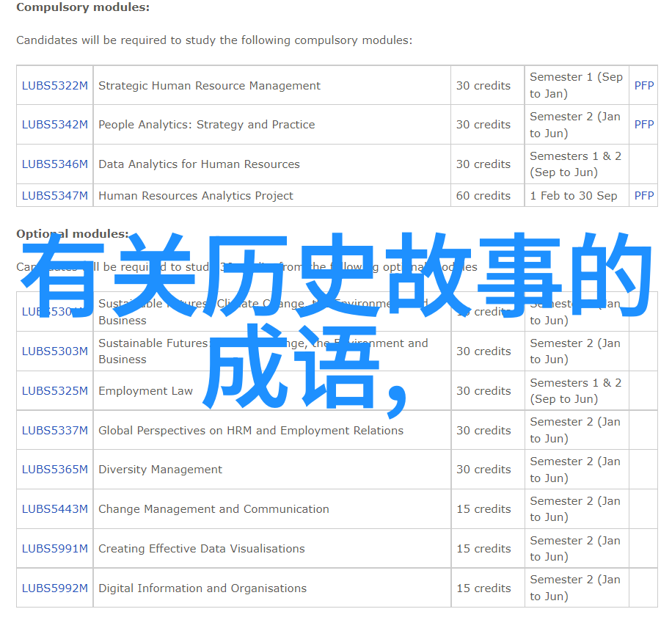This screenshot has height=620, width=672.
Task: Open the LUBS5322M module link
Action: click(54, 86)
